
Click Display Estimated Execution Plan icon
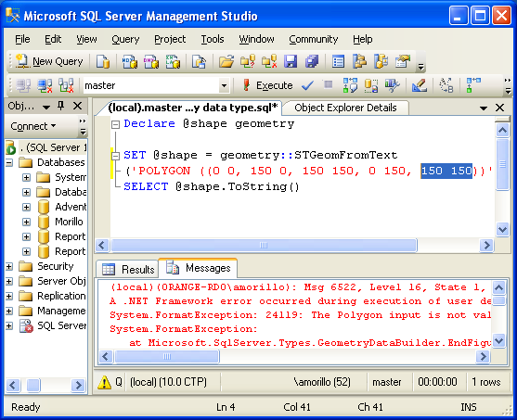click(350, 85)
